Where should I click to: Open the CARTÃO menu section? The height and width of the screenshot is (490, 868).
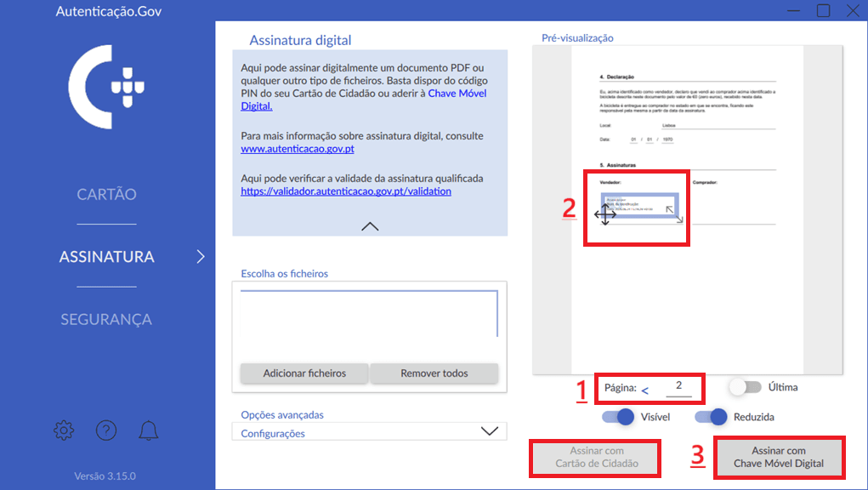[106, 194]
